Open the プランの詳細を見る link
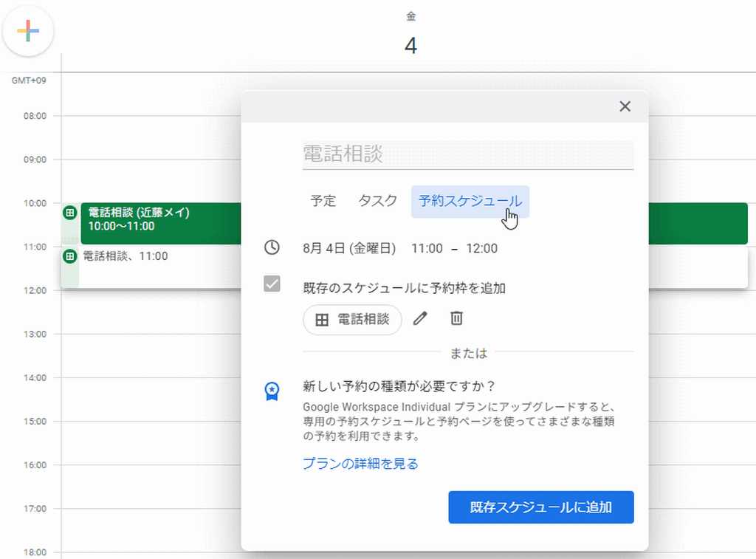Screen dimensions: 756x559 360,464
